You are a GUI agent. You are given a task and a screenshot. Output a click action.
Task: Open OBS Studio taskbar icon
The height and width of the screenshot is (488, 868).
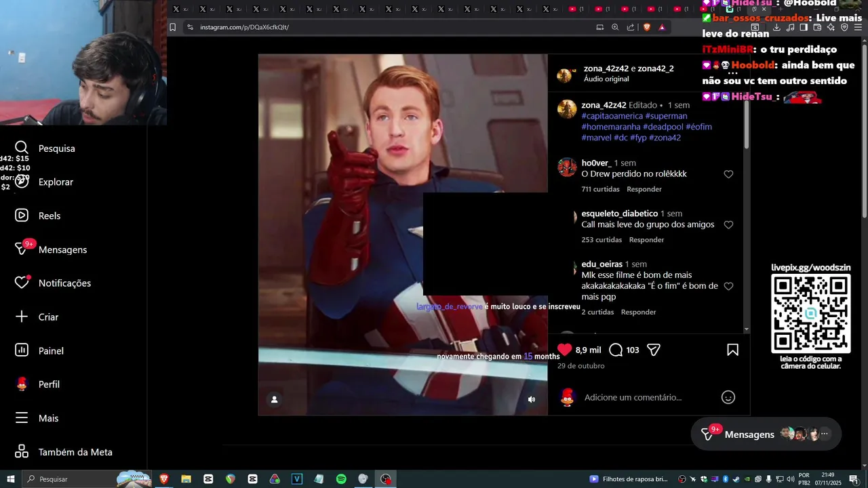click(x=386, y=479)
